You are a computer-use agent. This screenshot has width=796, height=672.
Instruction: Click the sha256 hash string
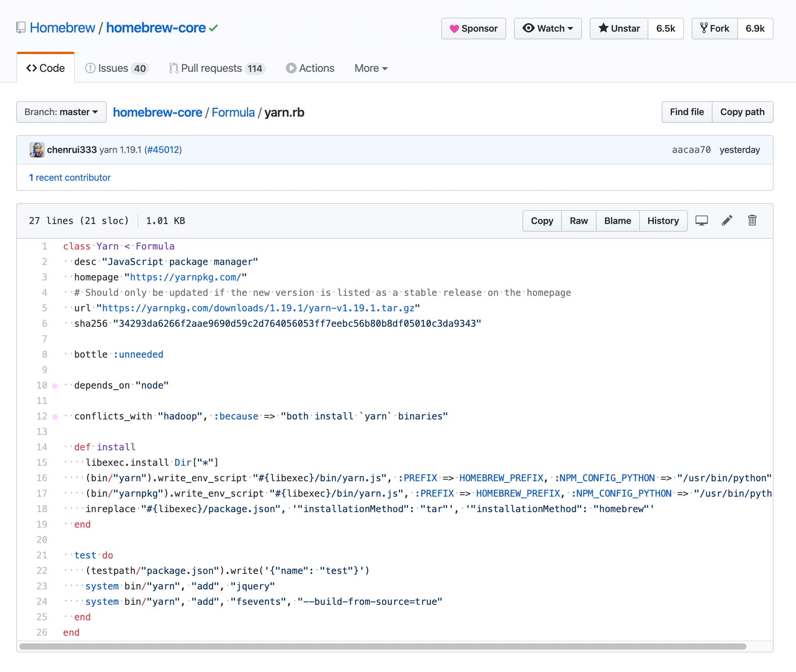click(x=297, y=324)
